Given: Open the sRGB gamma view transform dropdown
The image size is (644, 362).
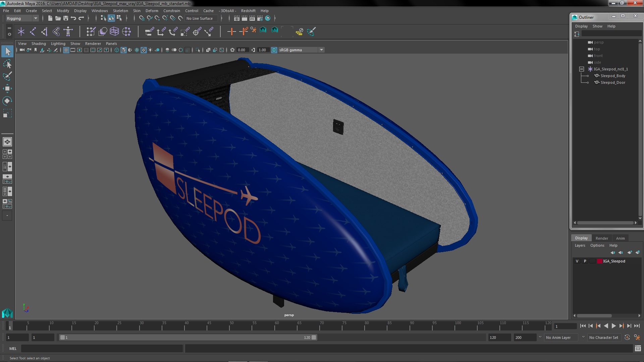Looking at the screenshot, I should pyautogui.click(x=301, y=50).
